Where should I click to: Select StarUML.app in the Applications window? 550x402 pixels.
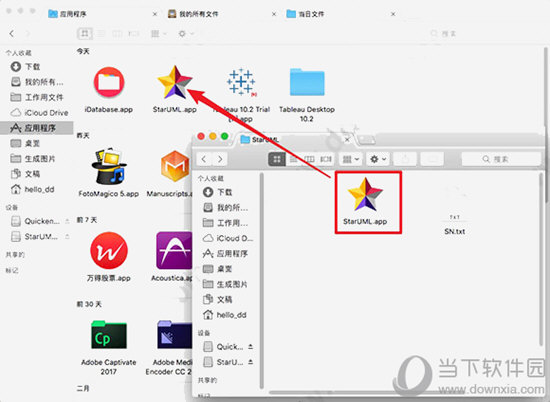pos(175,82)
